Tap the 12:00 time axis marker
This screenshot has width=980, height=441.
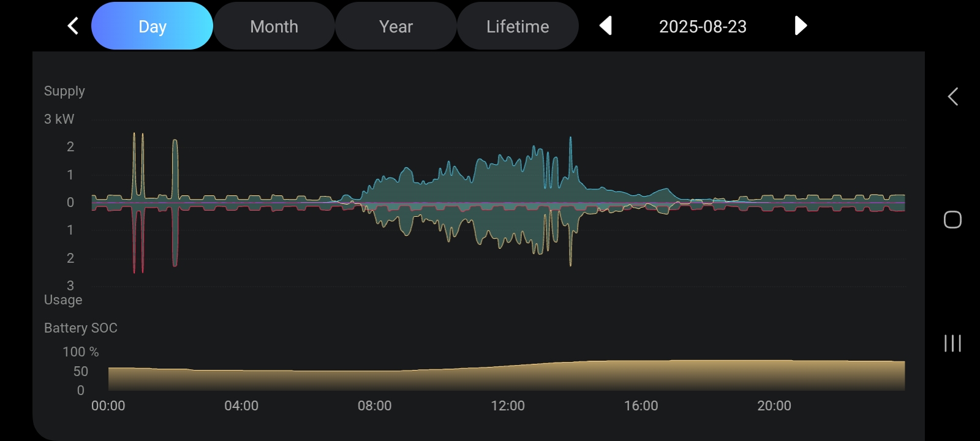pos(508,405)
